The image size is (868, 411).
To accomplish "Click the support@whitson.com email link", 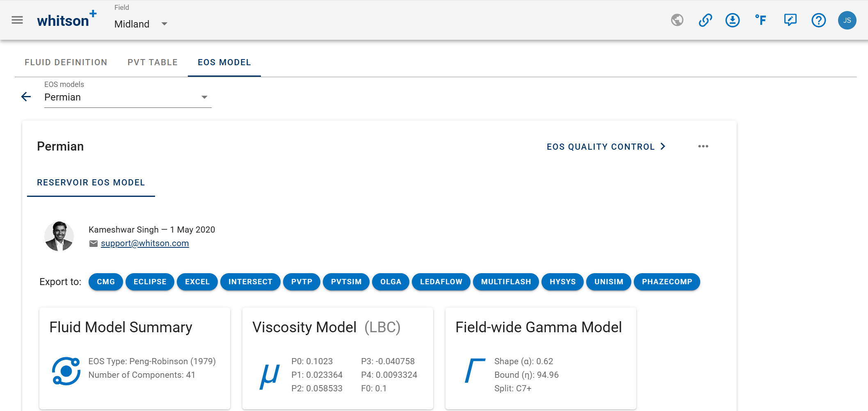I will click(145, 243).
